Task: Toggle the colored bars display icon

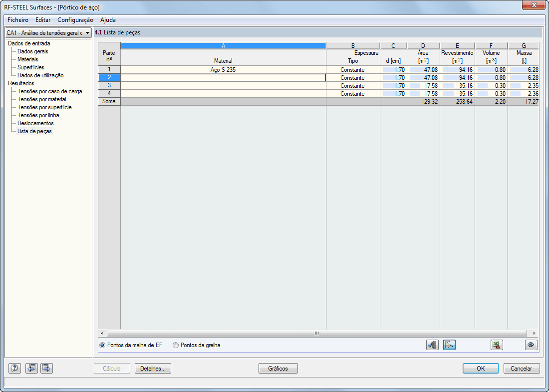Action: point(449,345)
